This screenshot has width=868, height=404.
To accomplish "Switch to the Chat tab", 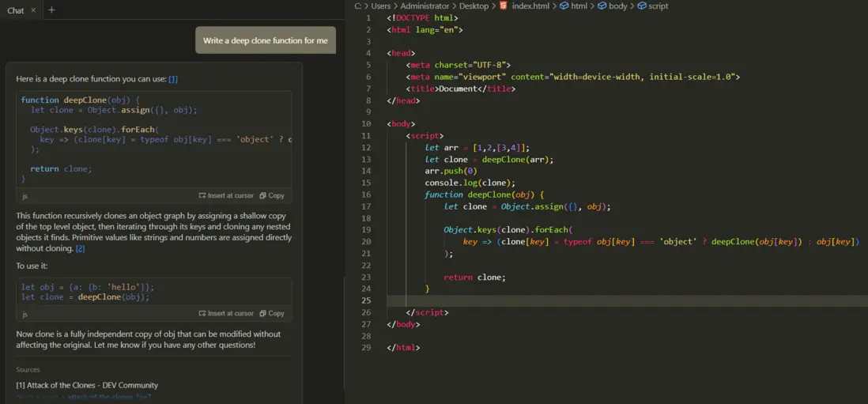I will click(16, 10).
